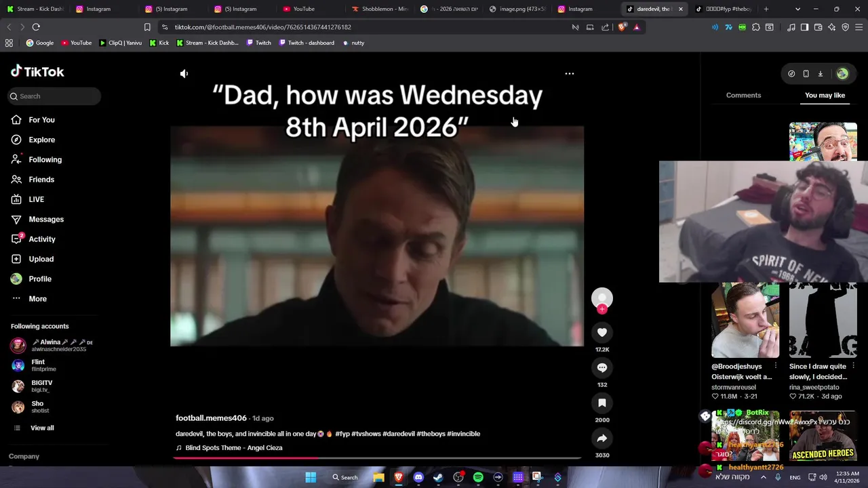Open new browser tab plus button
The width and height of the screenshot is (868, 488).
tap(766, 9)
